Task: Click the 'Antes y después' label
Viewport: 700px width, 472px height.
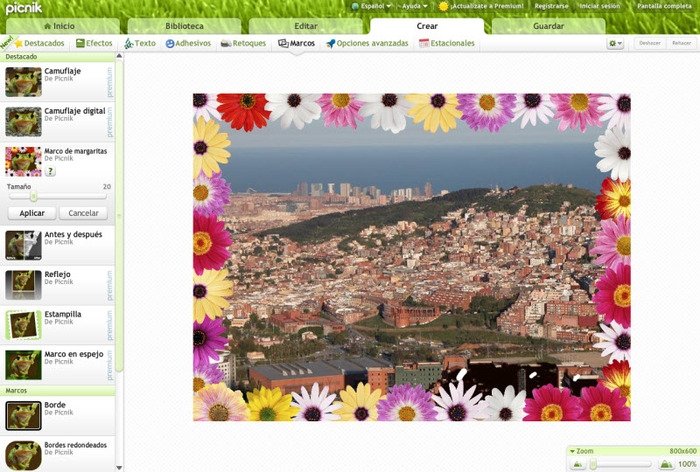Action: (x=73, y=234)
